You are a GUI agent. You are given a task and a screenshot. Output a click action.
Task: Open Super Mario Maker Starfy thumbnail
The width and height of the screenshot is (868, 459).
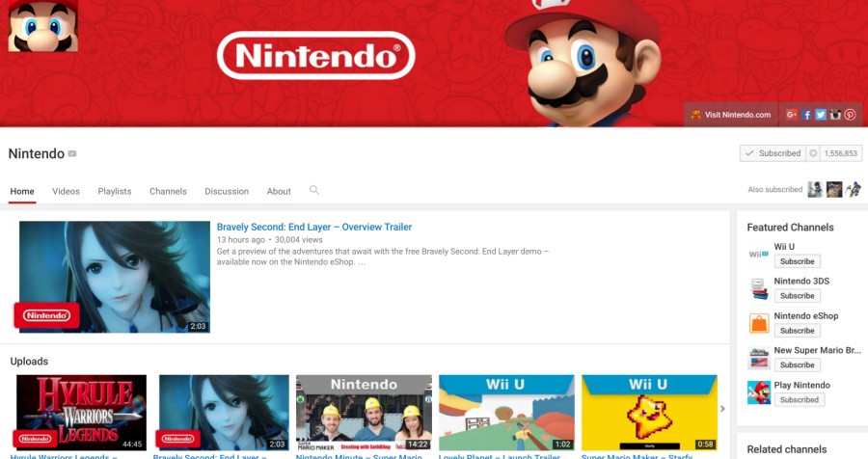click(649, 413)
